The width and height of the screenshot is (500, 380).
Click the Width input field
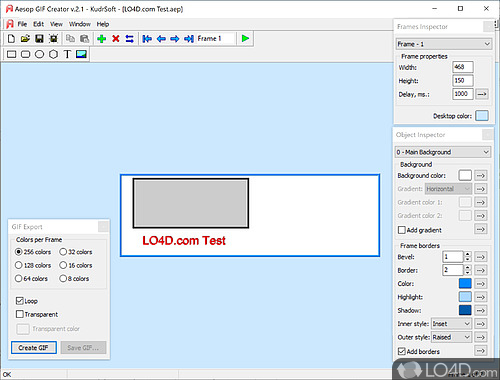tap(463, 67)
